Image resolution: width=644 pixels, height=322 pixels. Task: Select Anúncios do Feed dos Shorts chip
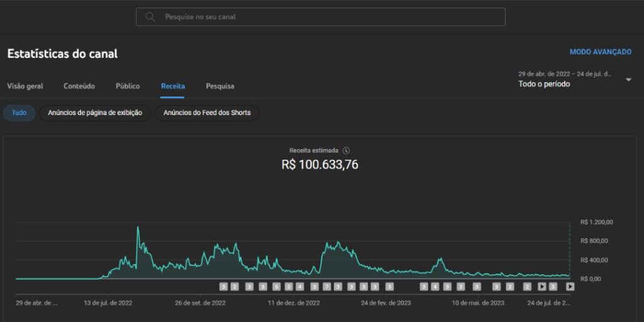(x=207, y=113)
